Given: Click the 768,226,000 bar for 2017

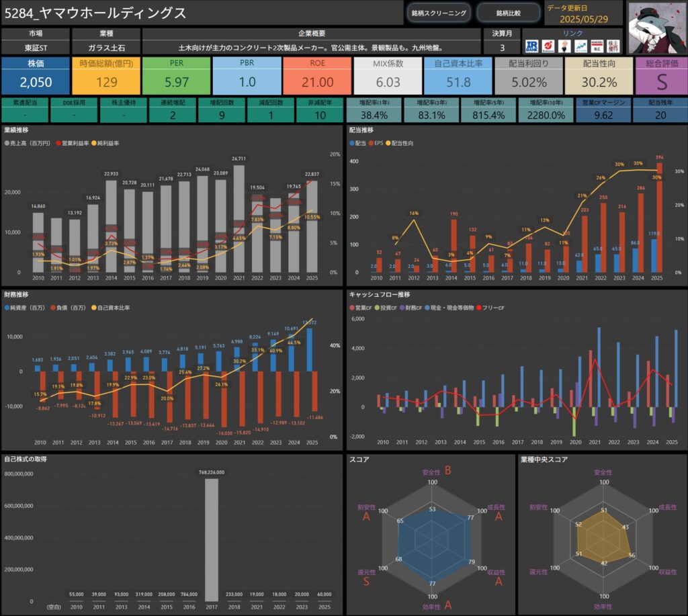Looking at the screenshot, I should click(212, 539).
